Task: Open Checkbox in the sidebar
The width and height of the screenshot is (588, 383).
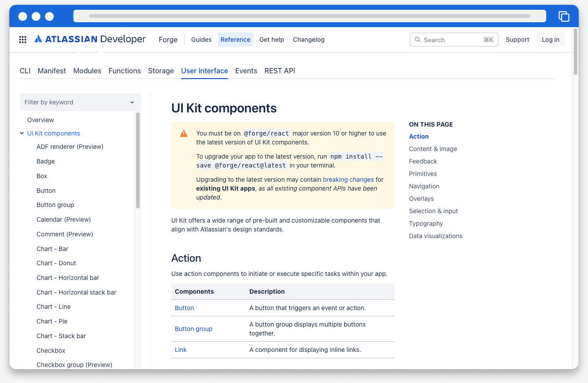Action: [x=51, y=351]
